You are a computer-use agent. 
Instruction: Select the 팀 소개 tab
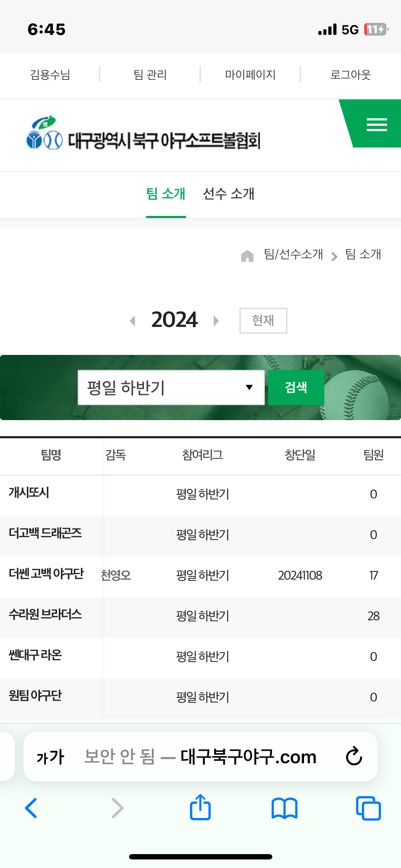pos(166,194)
